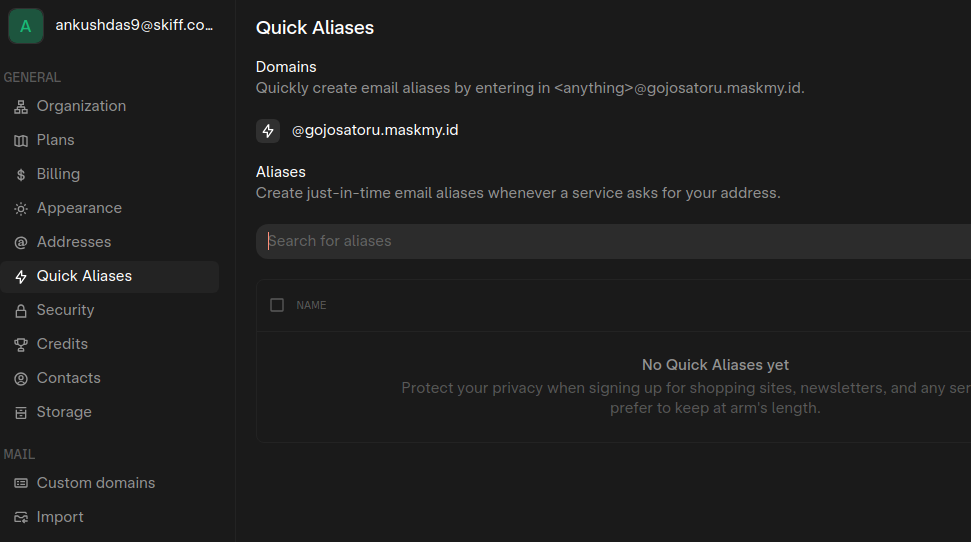Open the Import mail section
Screen dimensions: 971x542
(60, 517)
